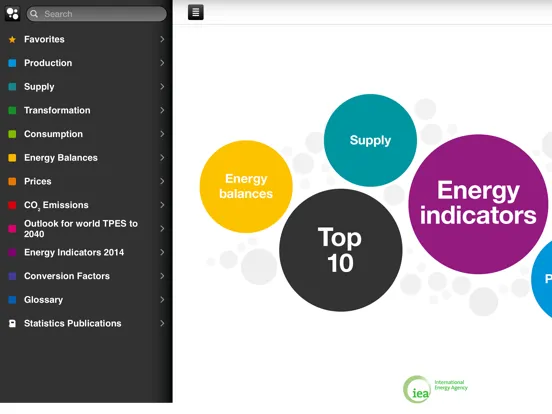
Task: Open Conversion Factors entry
Action: [x=86, y=276]
